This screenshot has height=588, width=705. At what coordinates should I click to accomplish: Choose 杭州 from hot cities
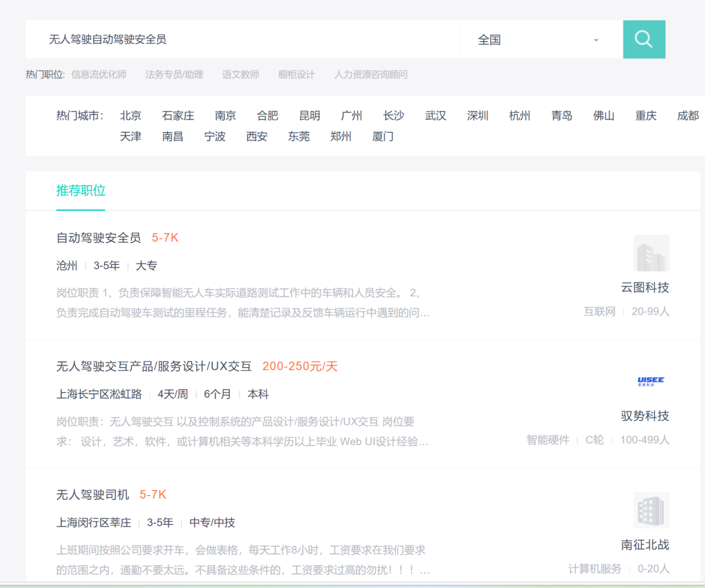520,116
